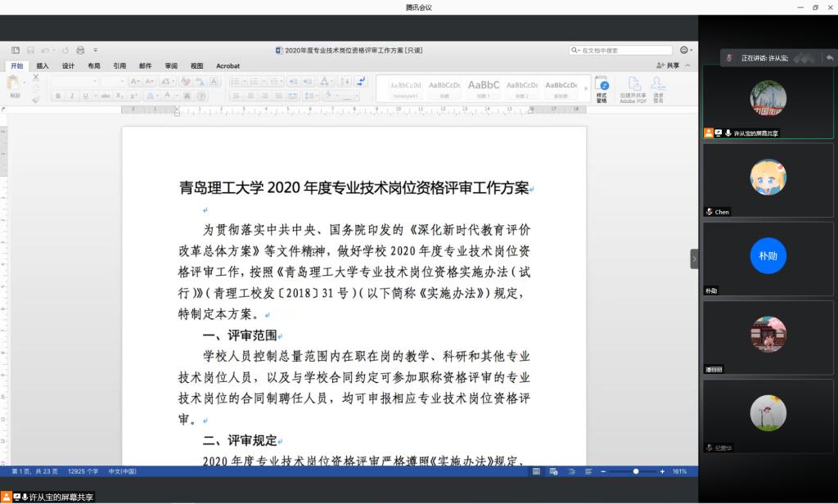Toggle subscript formatting
Screen dimensions: 838x504
119,96
